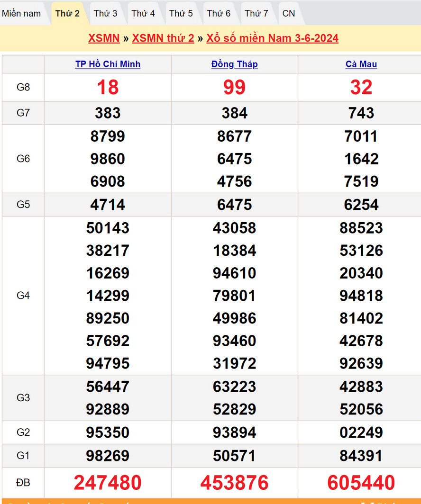The image size is (421, 504).
Task: Select the G1 result 50571
Action: click(234, 456)
